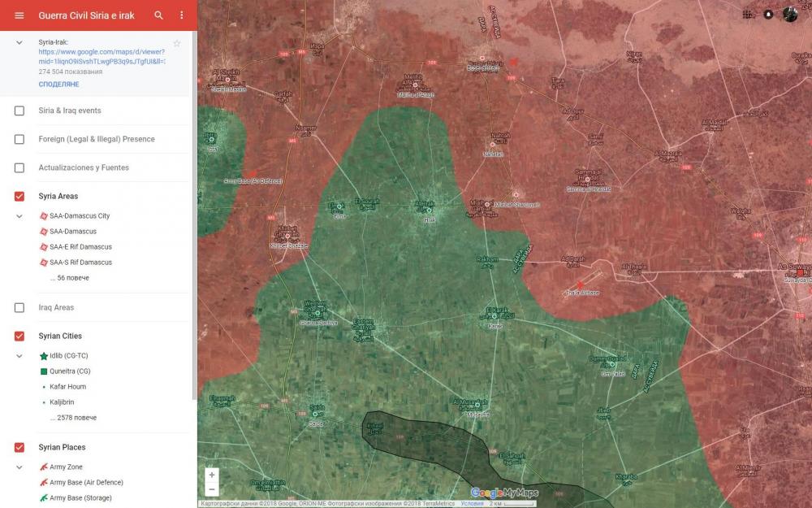Select SAA-Damascus City in the list
Viewport: 812px width, 508px height.
pyautogui.click(x=79, y=216)
